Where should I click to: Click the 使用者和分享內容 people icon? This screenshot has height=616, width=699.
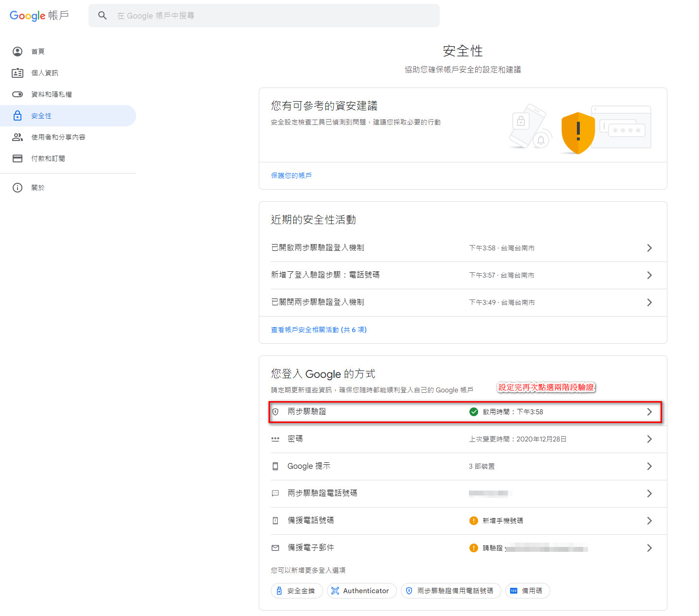point(18,137)
